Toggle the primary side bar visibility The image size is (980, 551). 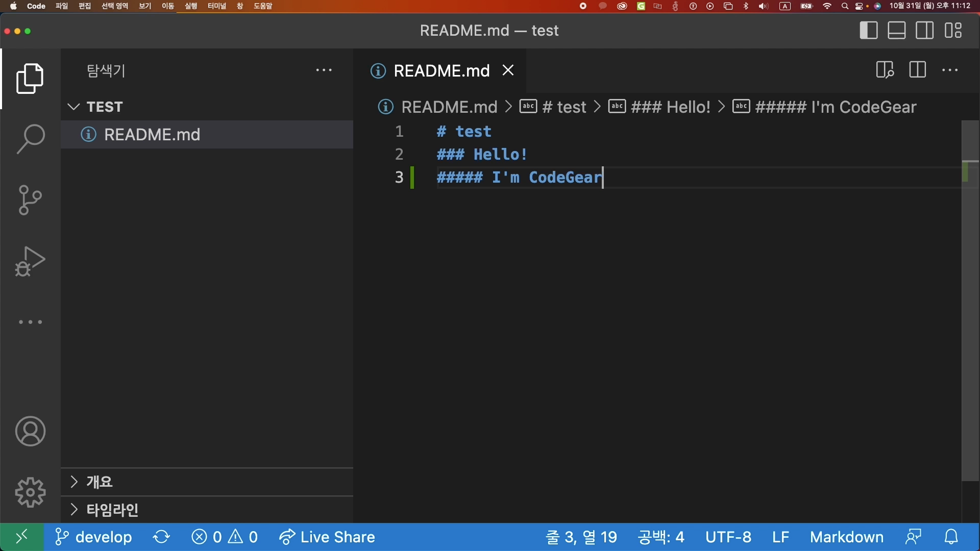[x=868, y=31]
